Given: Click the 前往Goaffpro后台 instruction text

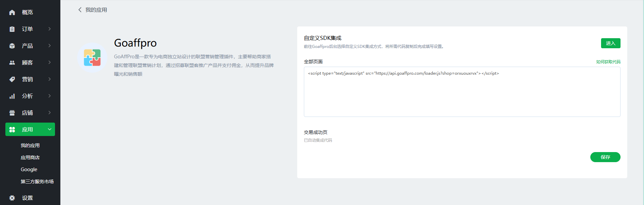Looking at the screenshot, I should click(374, 47).
